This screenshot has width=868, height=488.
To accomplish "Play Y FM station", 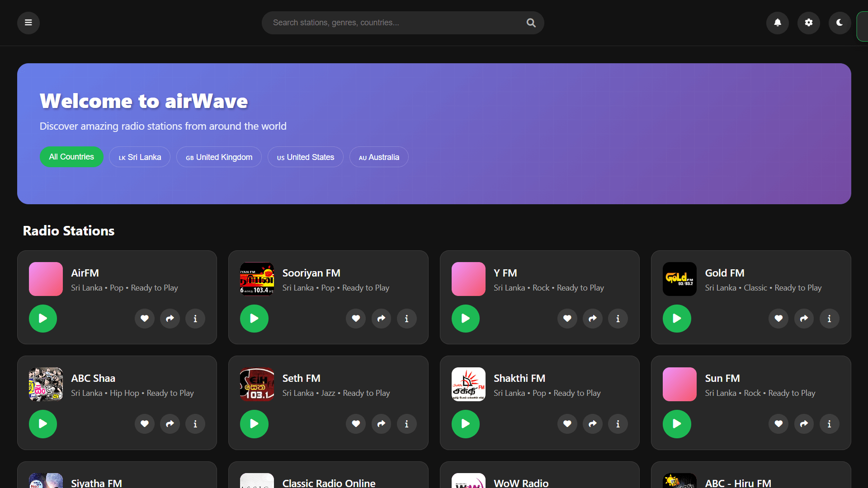I will click(x=466, y=319).
